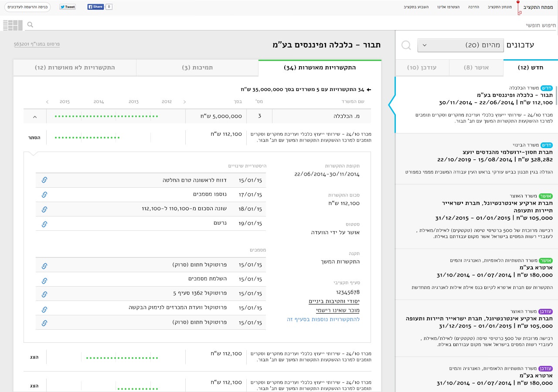Screen dimensions: 558x392
Task: Click the search icon beside updates dropdown
Action: [x=406, y=45]
